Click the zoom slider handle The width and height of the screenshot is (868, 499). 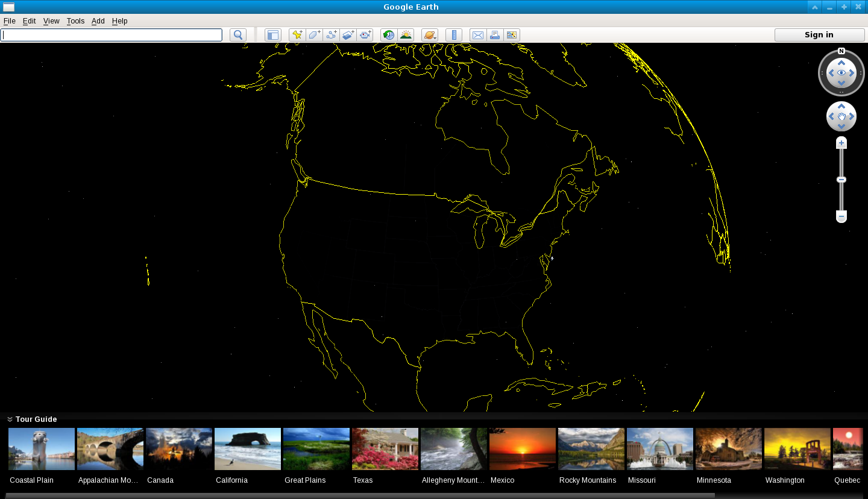point(841,180)
